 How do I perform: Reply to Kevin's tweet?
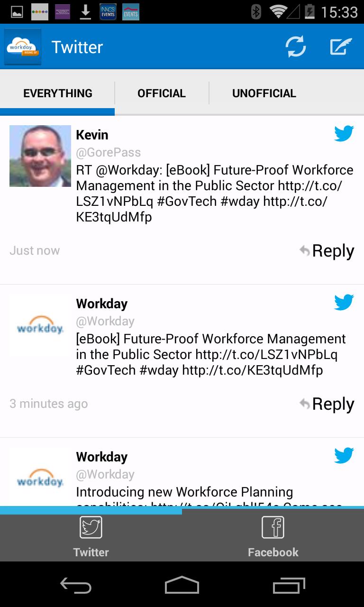327,251
